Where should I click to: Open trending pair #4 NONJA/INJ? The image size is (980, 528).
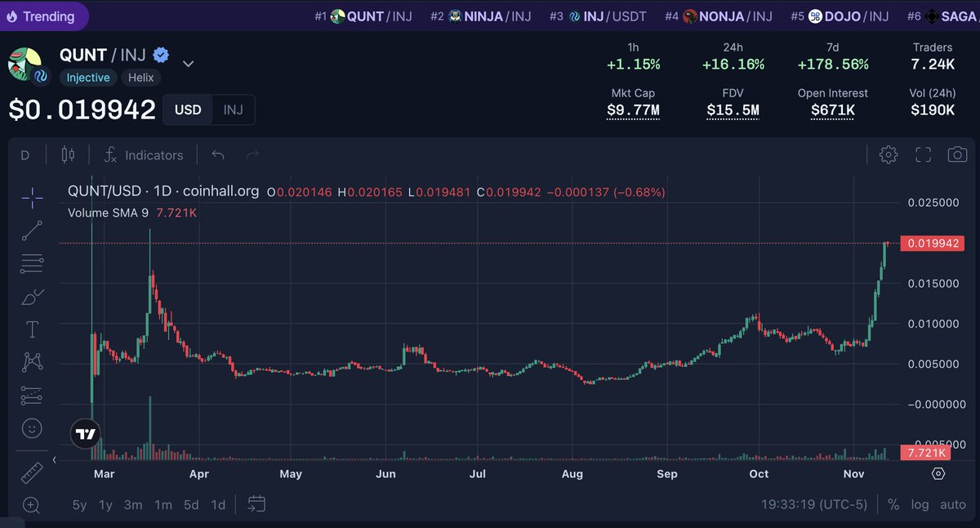tap(719, 16)
